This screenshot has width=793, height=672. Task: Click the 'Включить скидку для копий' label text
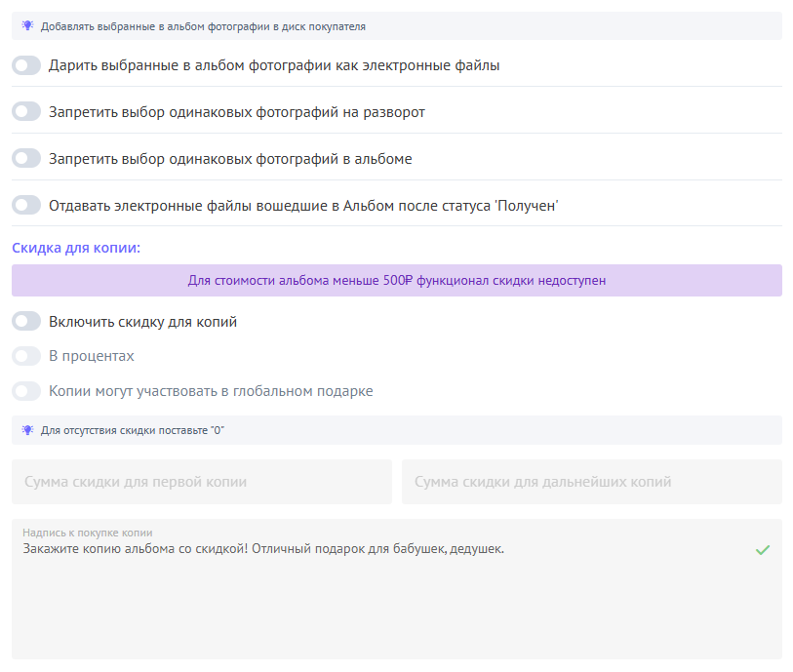click(x=142, y=321)
